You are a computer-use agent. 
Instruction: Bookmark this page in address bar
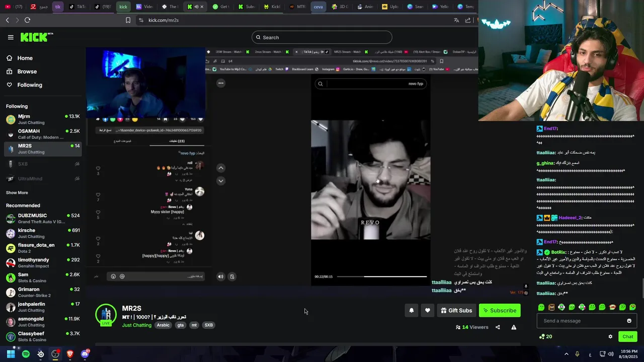pos(128,20)
